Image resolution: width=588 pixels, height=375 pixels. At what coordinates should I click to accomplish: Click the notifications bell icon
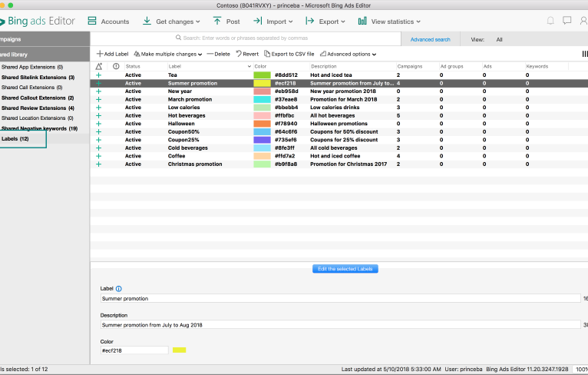pos(550,21)
